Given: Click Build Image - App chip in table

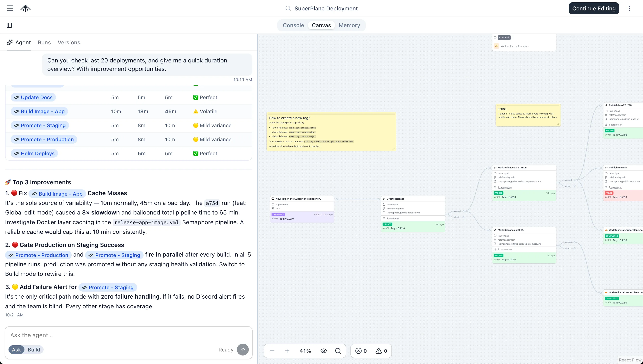Looking at the screenshot, I should pos(39,111).
